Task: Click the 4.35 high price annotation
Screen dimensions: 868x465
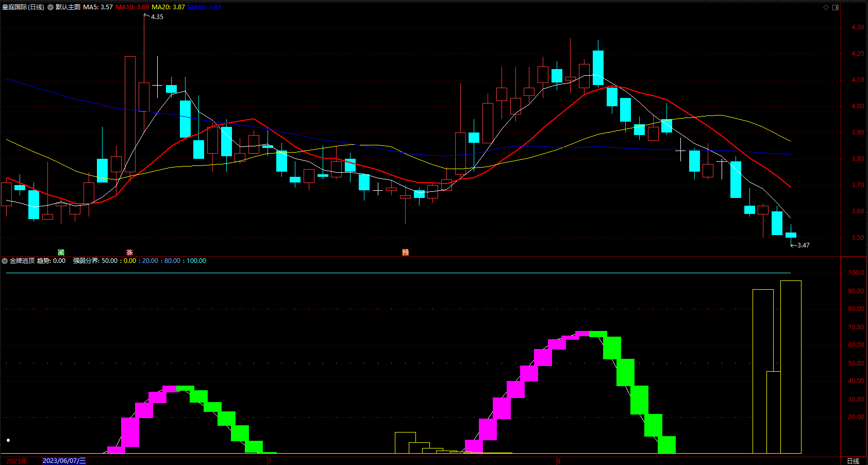Action: tap(157, 17)
